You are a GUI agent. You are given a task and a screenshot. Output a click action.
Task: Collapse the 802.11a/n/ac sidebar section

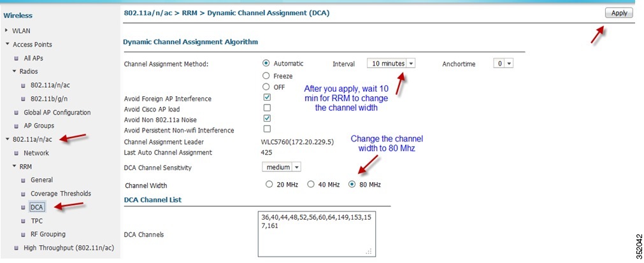pyautogui.click(x=7, y=139)
